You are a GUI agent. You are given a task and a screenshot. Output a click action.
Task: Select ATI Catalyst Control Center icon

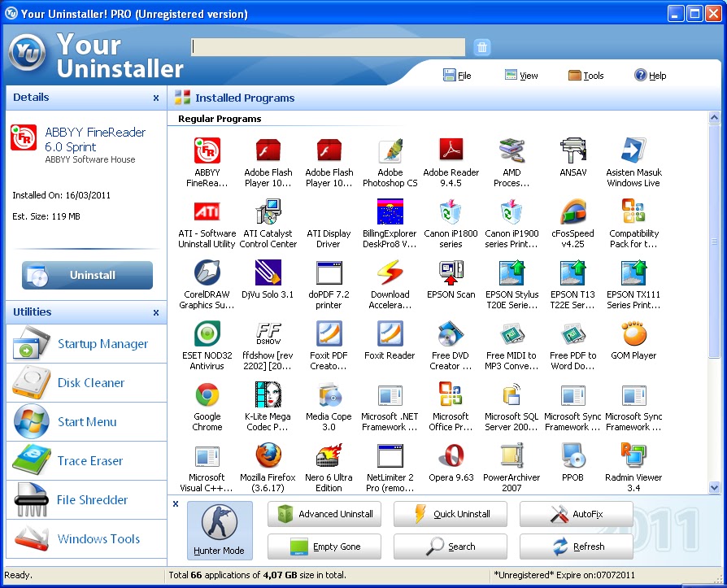tap(268, 211)
